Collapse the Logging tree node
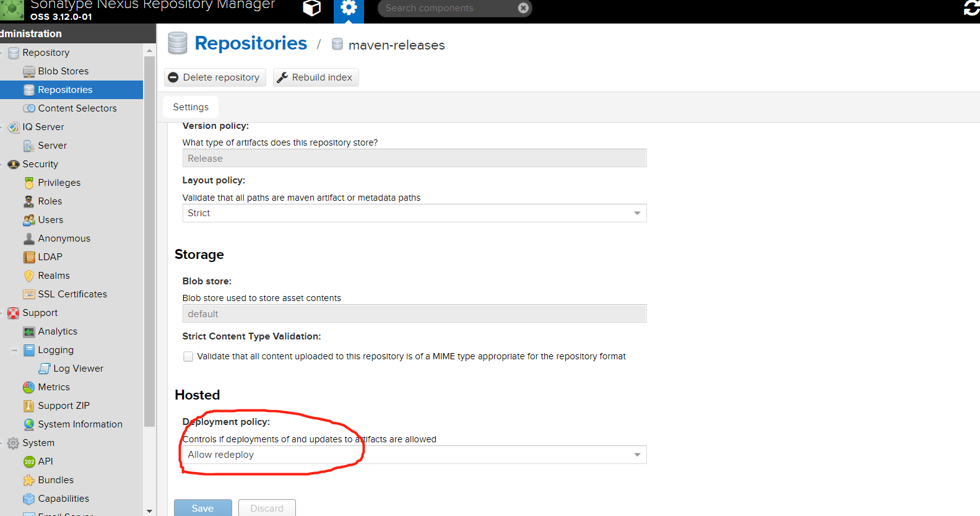 coord(14,350)
